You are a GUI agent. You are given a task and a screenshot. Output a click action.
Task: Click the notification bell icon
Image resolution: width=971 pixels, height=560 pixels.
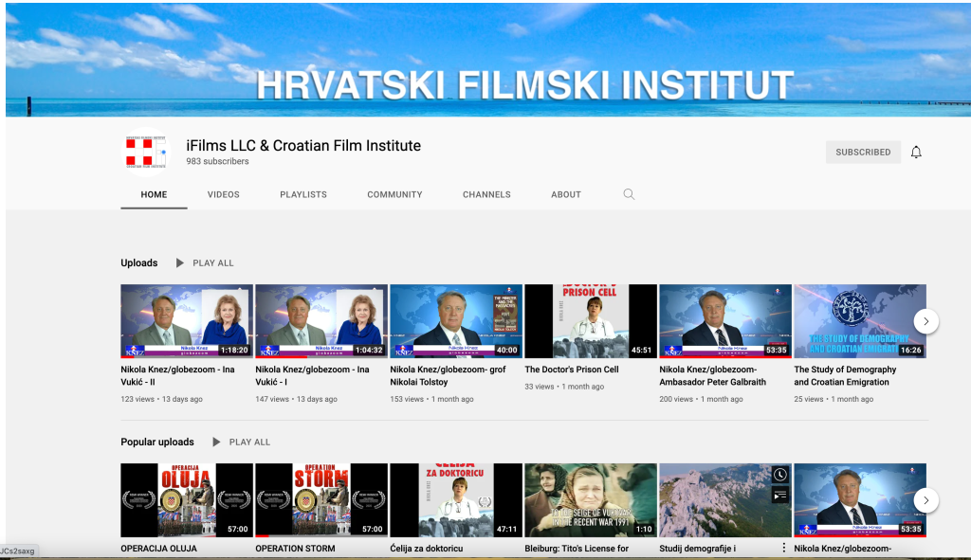[x=916, y=153]
